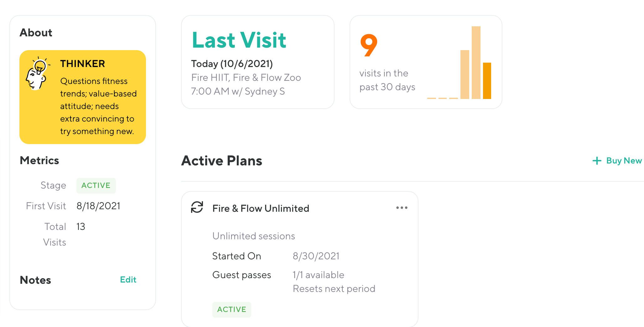Click the 1/1 available guest passes text
Screen dimensions: 644x327
[318, 275]
